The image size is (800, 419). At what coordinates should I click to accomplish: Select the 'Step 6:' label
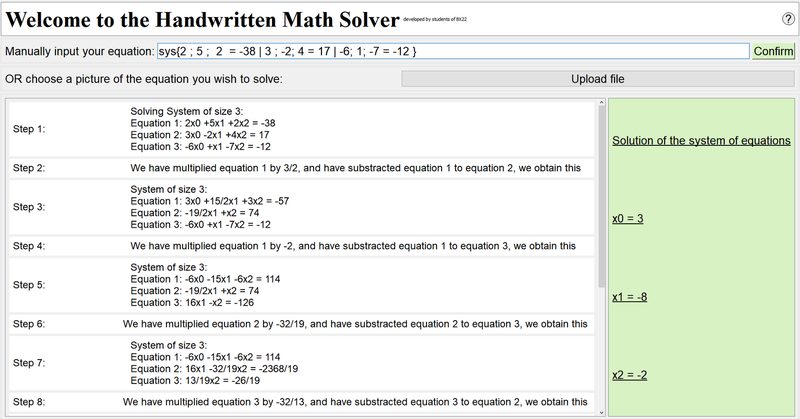(29, 324)
